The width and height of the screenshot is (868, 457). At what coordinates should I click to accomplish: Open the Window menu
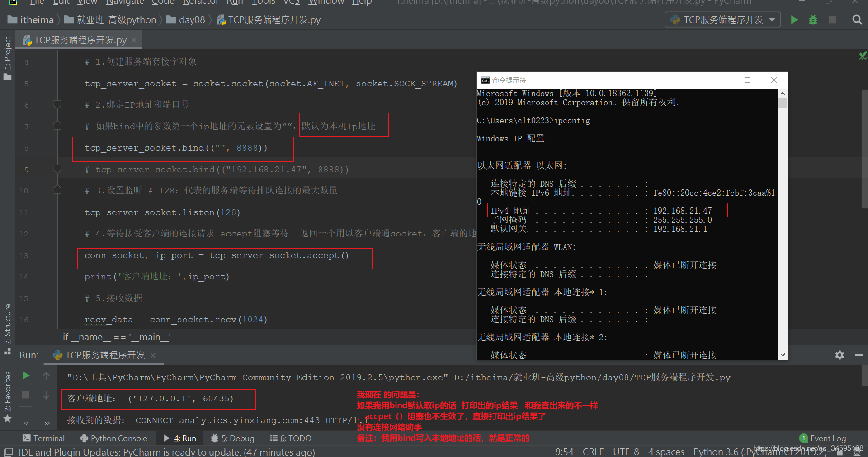pos(326,2)
